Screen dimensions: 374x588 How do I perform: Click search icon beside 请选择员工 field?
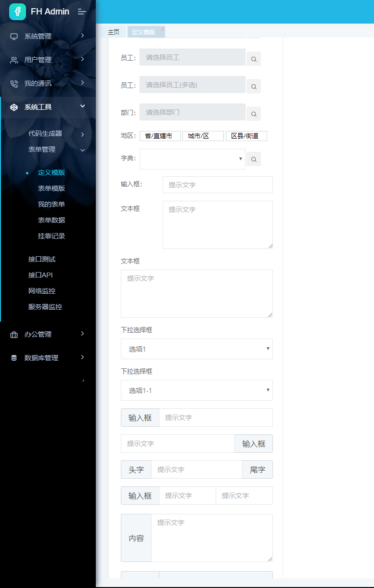(x=254, y=59)
